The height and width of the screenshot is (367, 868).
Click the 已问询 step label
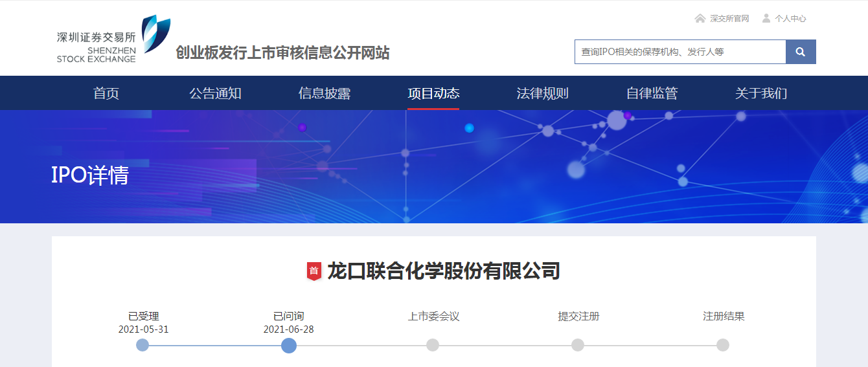coord(288,317)
